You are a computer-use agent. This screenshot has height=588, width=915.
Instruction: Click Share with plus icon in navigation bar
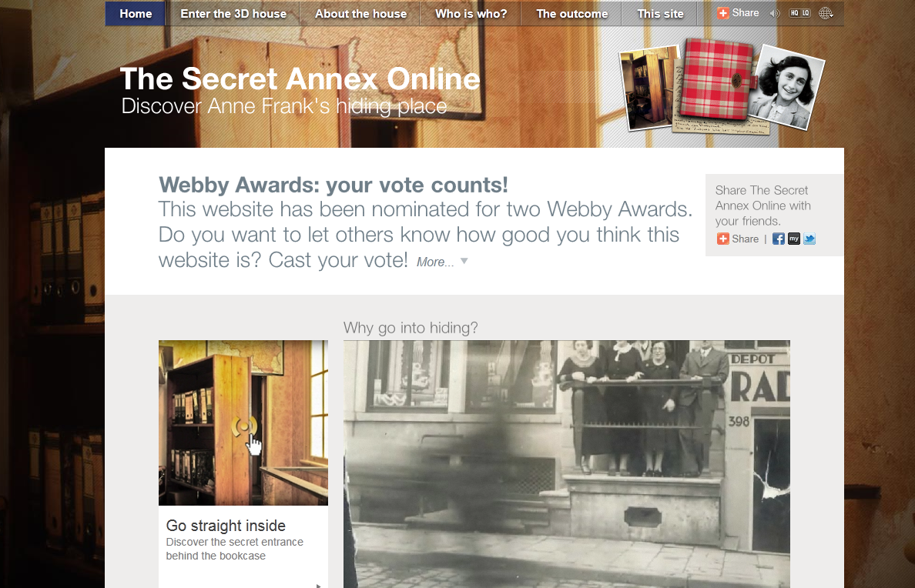tap(738, 13)
